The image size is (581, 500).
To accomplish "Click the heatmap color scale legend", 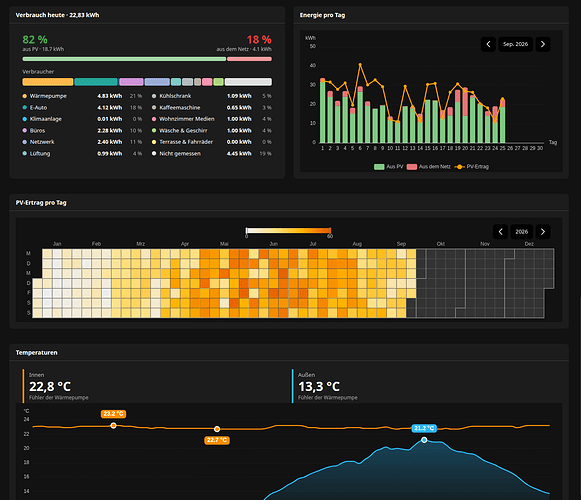I will (289, 232).
